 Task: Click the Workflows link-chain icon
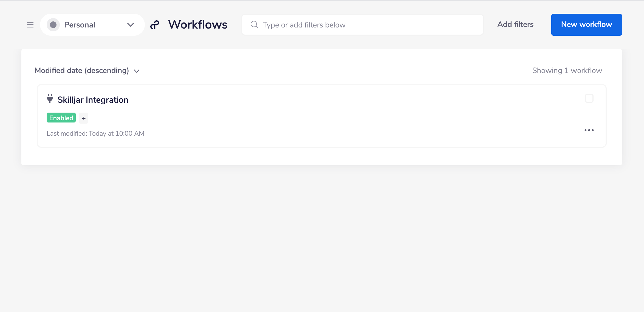pos(155,25)
